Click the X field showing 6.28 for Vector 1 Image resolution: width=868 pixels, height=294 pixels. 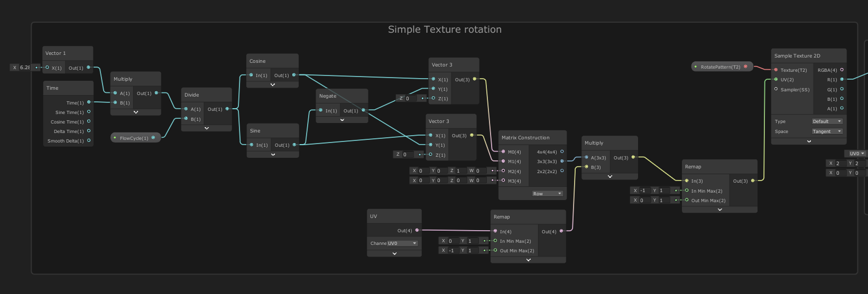pos(25,68)
